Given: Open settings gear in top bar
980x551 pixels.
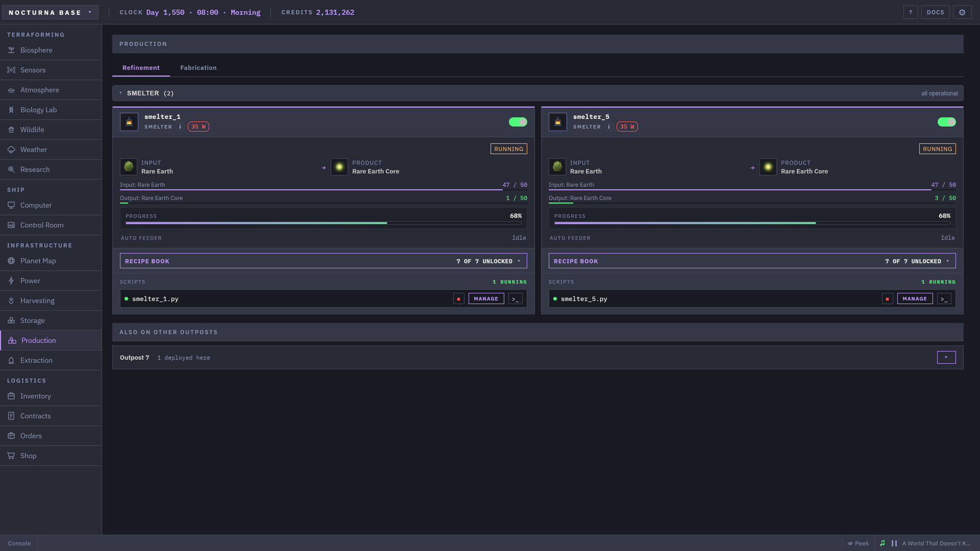Looking at the screenshot, I should pos(962,12).
